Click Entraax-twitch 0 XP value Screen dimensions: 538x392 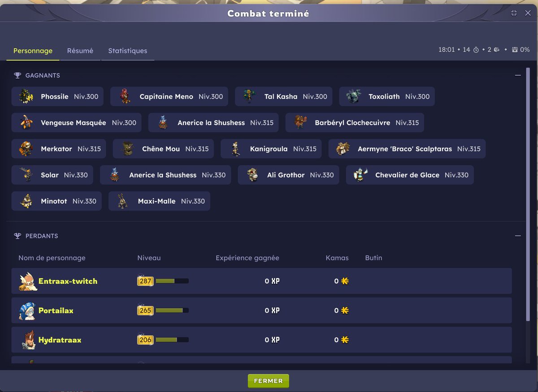(x=272, y=281)
